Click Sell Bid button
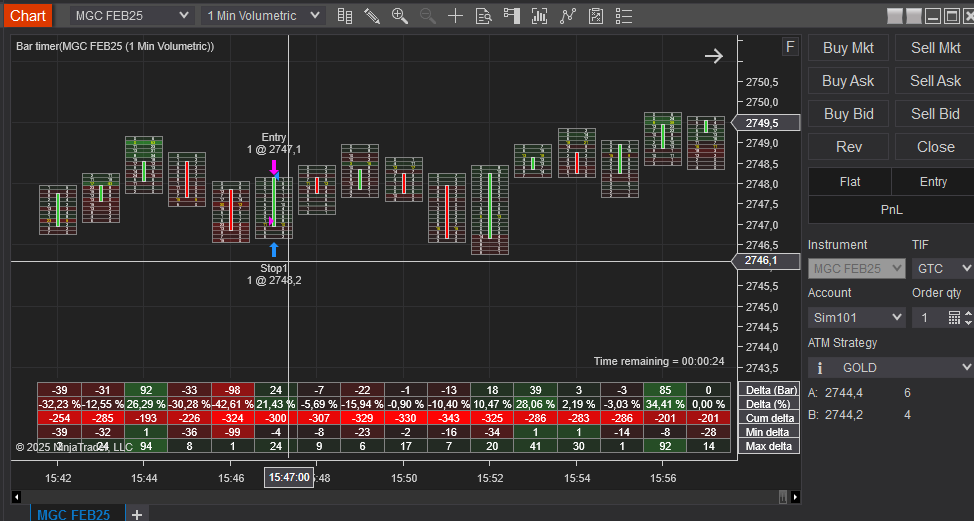The height and width of the screenshot is (521, 974). coord(935,114)
